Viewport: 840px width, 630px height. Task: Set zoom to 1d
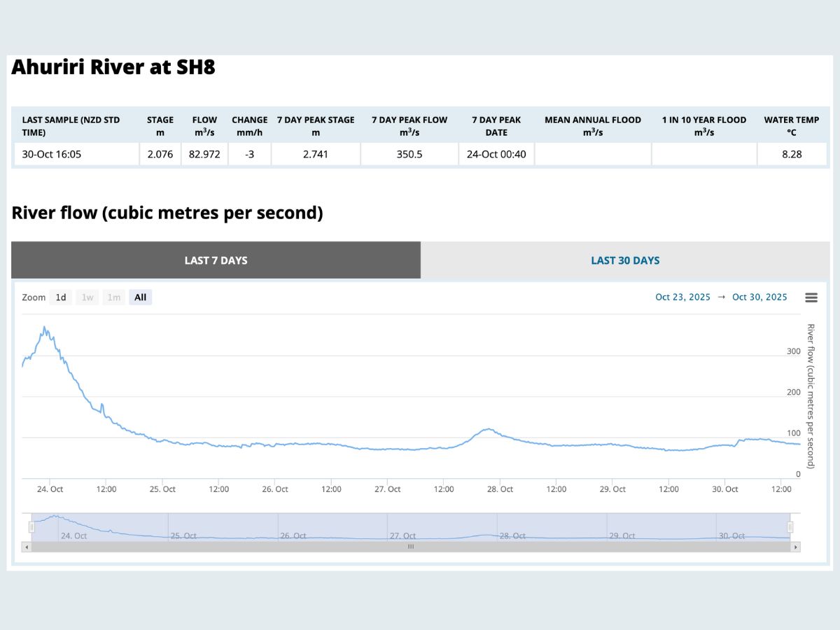pos(61,297)
